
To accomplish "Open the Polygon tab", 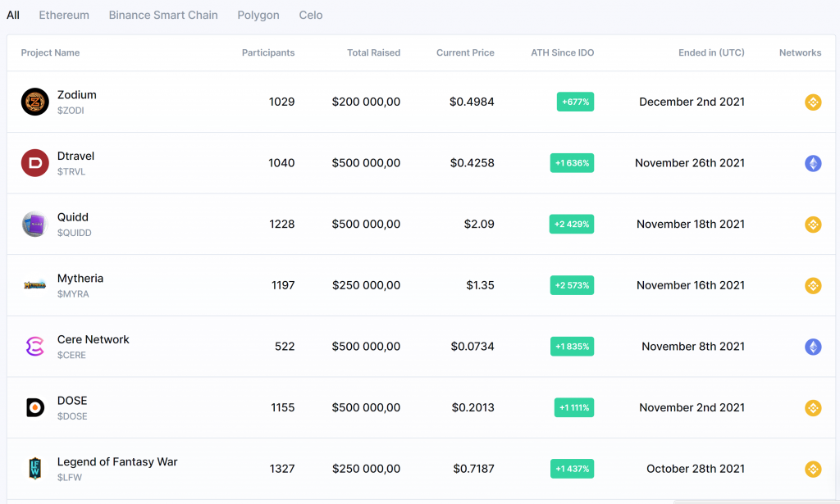I will pos(258,15).
